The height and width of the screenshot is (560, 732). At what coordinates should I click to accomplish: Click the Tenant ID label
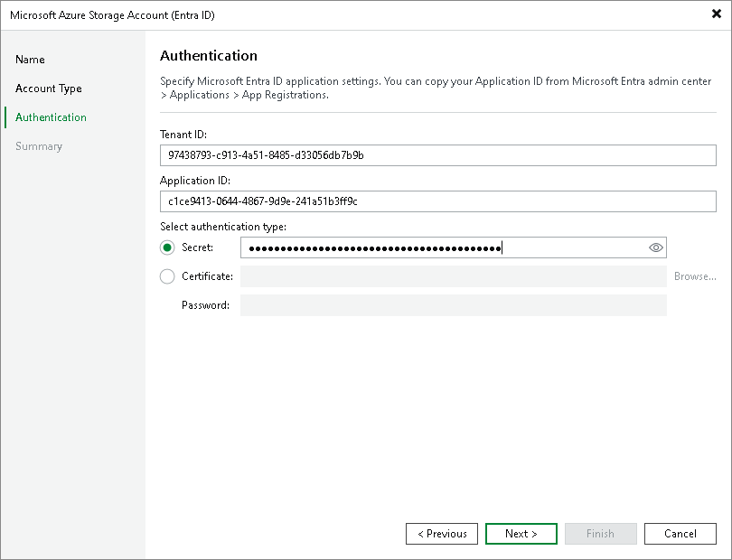pos(183,135)
